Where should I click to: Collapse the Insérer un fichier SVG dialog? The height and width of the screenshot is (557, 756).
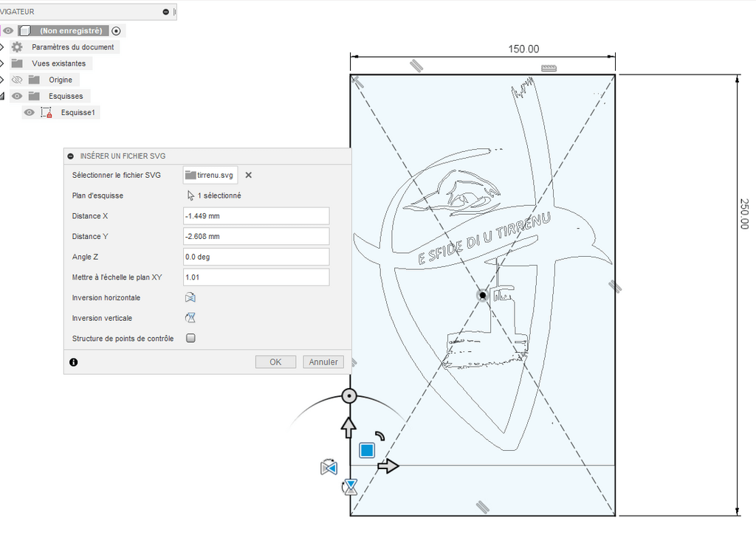(x=71, y=156)
